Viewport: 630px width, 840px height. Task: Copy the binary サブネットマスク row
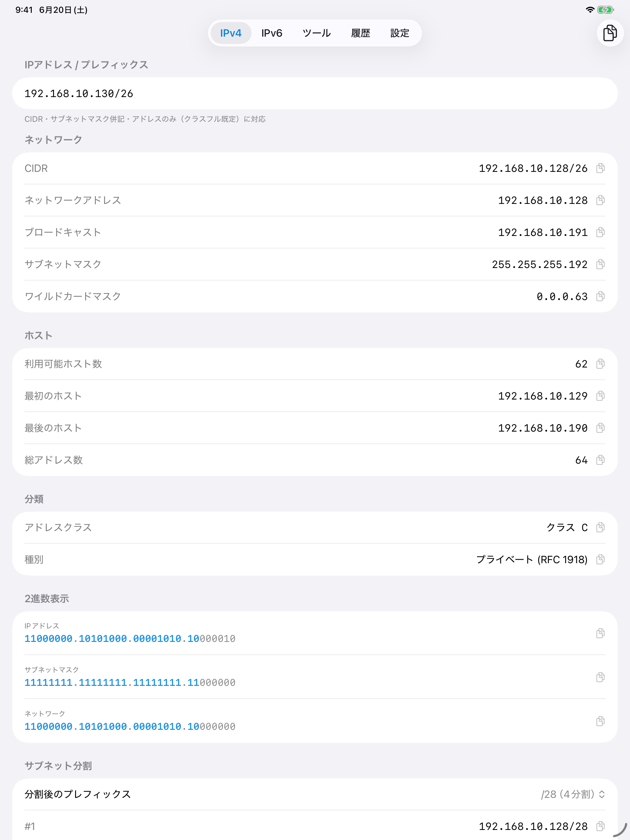pyautogui.click(x=600, y=677)
